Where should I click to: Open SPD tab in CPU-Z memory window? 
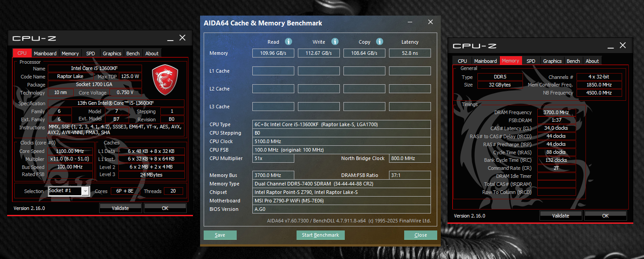click(531, 61)
